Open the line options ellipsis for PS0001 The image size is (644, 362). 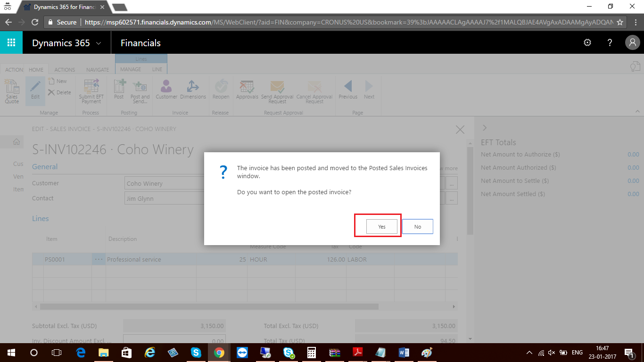(x=99, y=259)
